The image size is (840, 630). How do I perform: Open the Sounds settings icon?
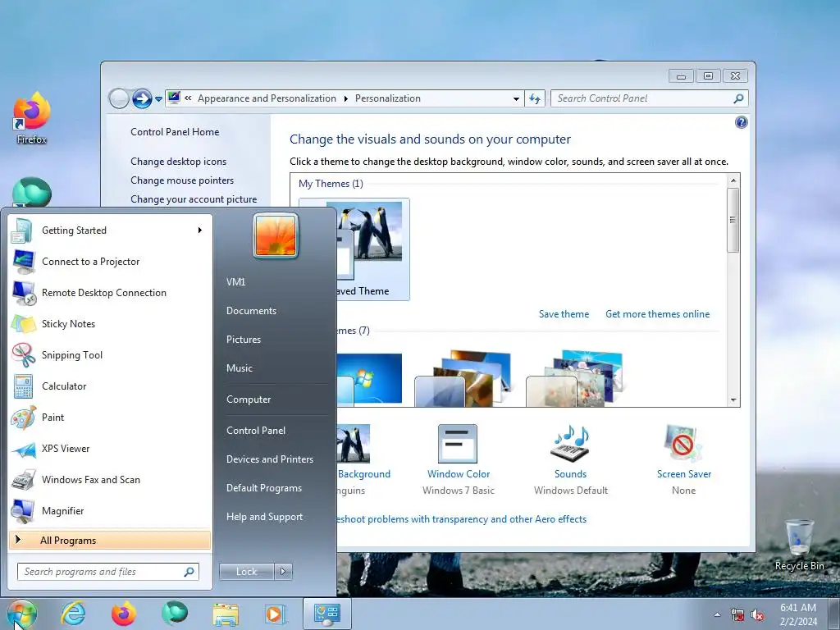[x=571, y=444]
